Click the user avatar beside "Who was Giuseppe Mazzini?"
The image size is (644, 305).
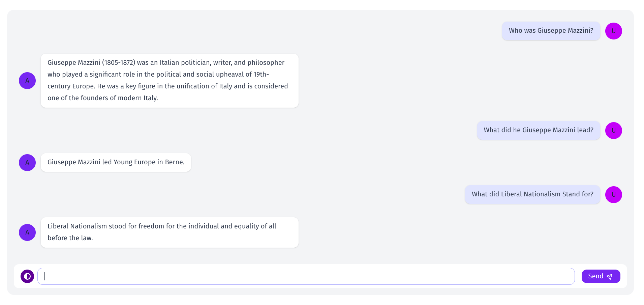click(613, 31)
